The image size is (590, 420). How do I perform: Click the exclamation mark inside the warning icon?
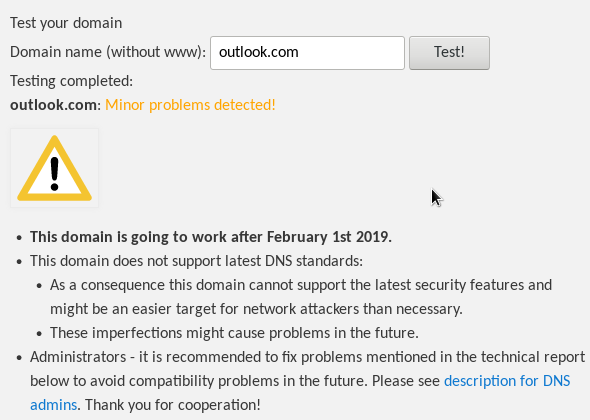click(x=55, y=173)
